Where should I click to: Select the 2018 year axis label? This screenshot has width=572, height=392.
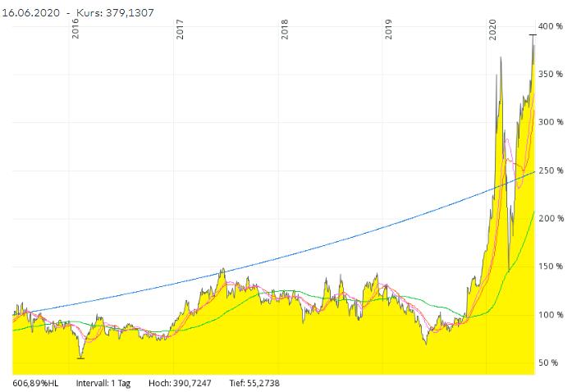(284, 29)
